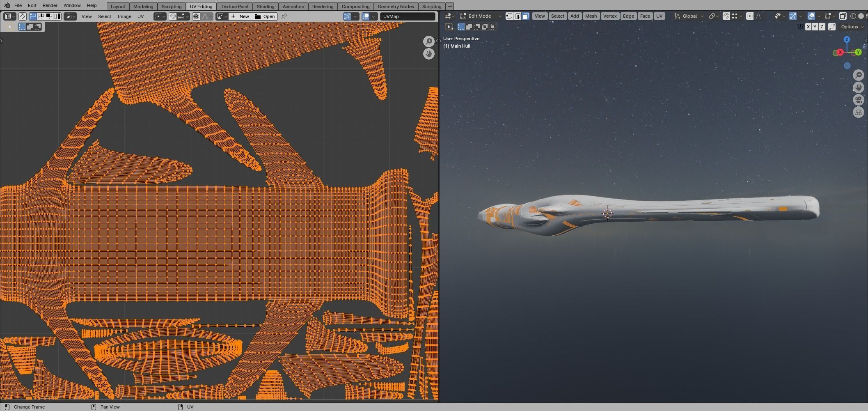Toggle X-ray view icon

click(x=843, y=16)
